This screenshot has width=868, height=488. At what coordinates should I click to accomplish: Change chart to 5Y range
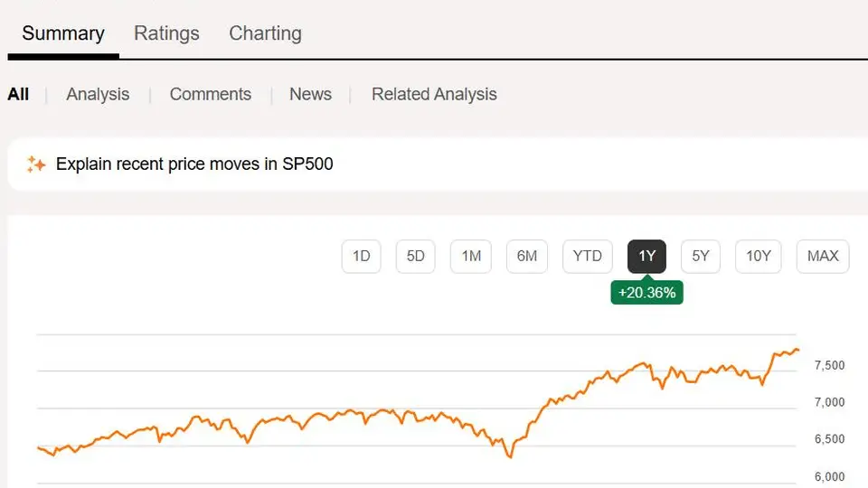[701, 256]
